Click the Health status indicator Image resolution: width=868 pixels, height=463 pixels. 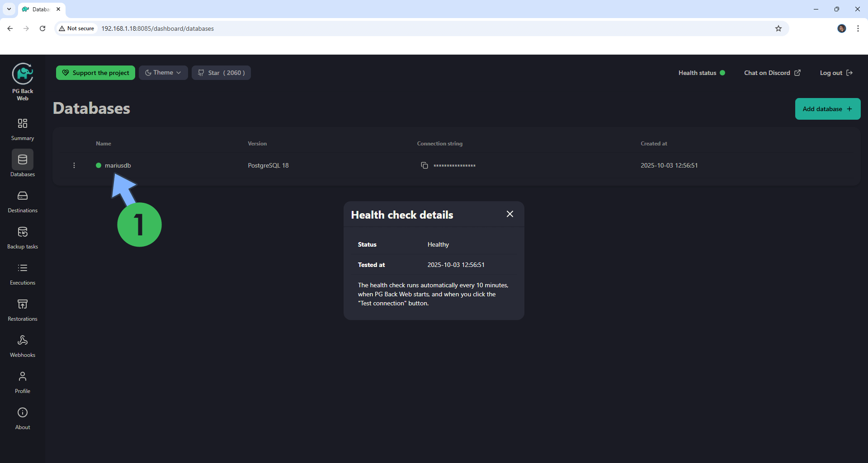pos(701,73)
